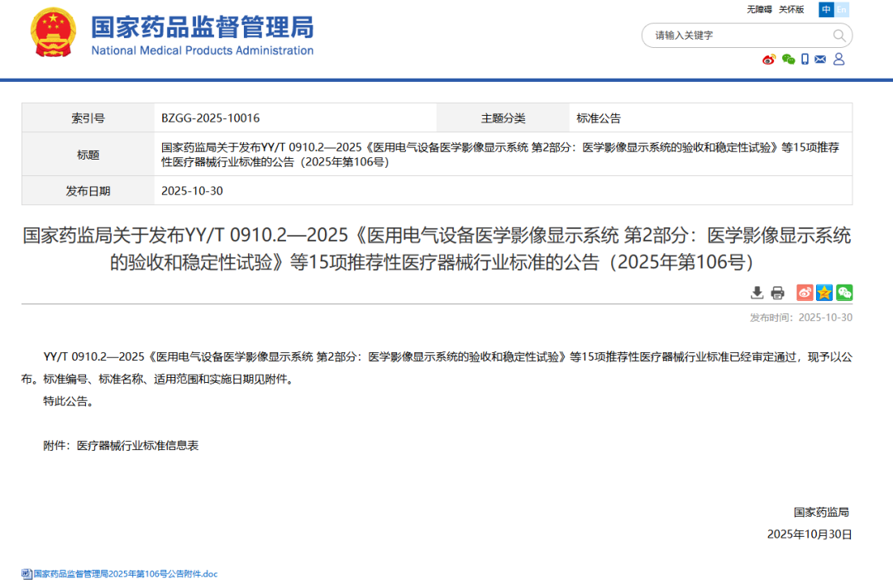893x588 pixels.
Task: Open the envelope mail icon in the header
Action: point(820,60)
